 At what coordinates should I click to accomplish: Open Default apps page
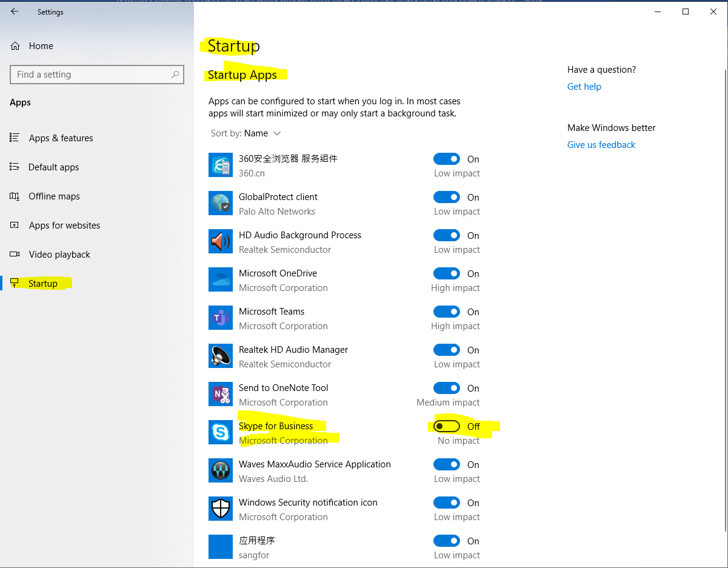(x=53, y=167)
